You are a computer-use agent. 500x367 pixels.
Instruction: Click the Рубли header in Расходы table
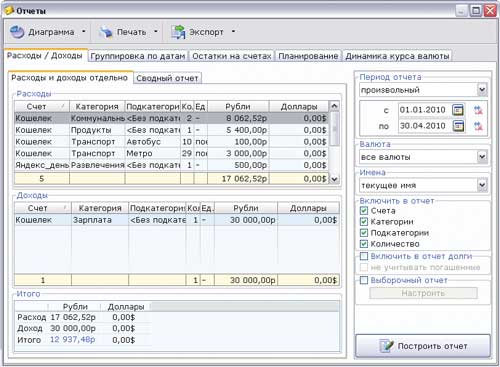(238, 106)
